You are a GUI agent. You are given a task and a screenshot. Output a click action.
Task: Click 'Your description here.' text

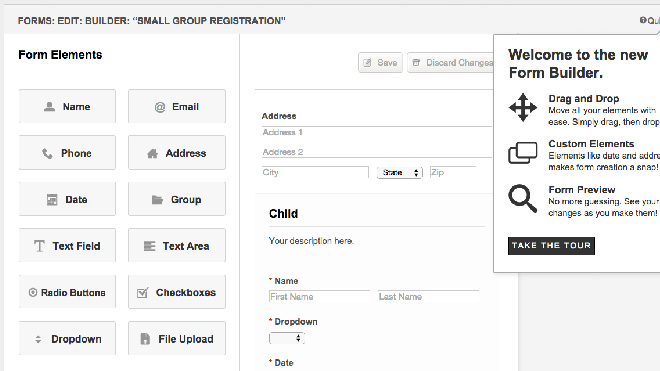311,241
